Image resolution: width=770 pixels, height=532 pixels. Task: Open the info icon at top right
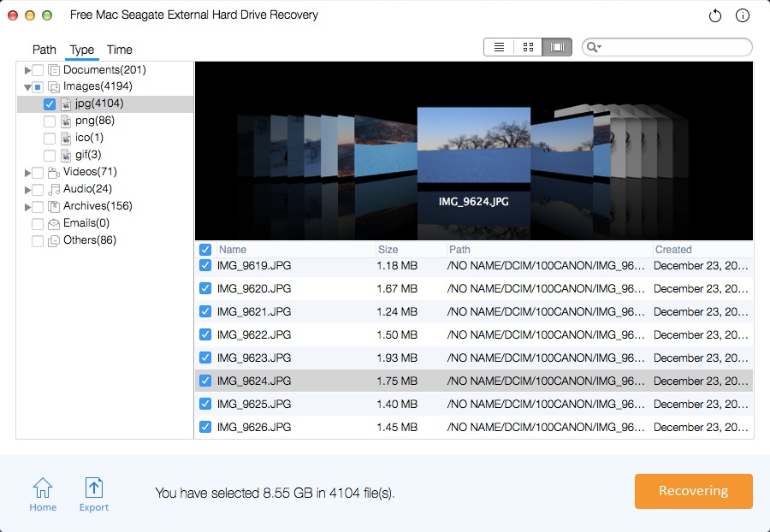pyautogui.click(x=743, y=15)
